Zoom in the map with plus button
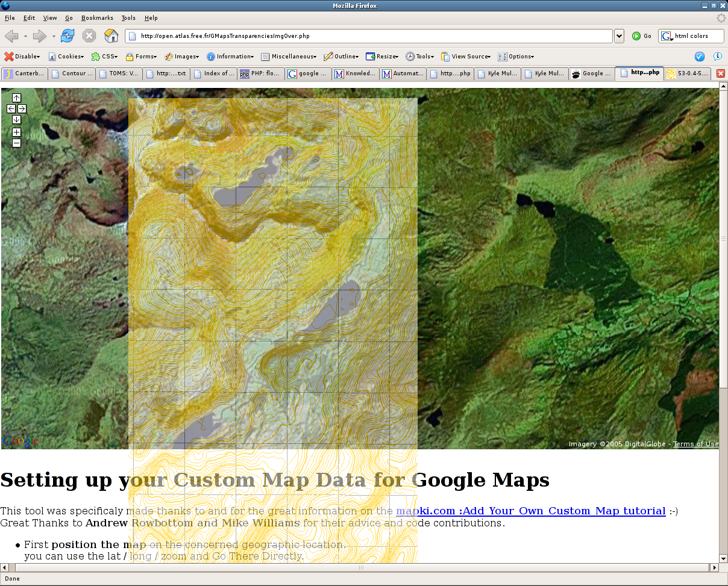728x586 pixels. coord(16,132)
